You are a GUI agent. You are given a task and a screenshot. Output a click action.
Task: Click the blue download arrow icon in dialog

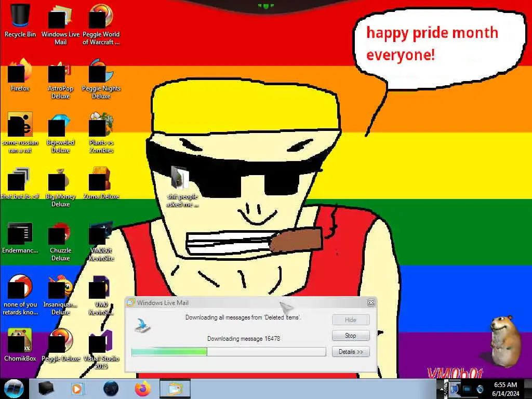pyautogui.click(x=142, y=325)
